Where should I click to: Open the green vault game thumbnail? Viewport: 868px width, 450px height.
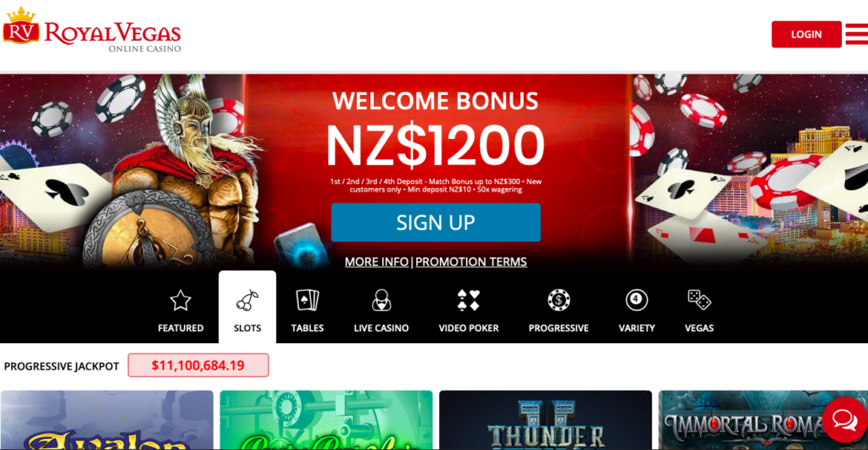tap(326, 420)
